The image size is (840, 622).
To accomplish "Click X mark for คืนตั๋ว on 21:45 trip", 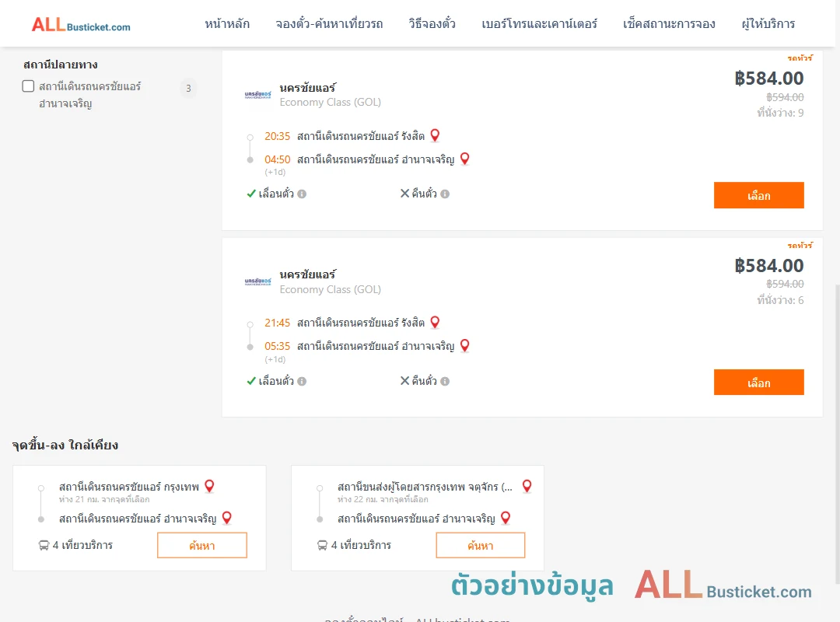I will pos(405,381).
